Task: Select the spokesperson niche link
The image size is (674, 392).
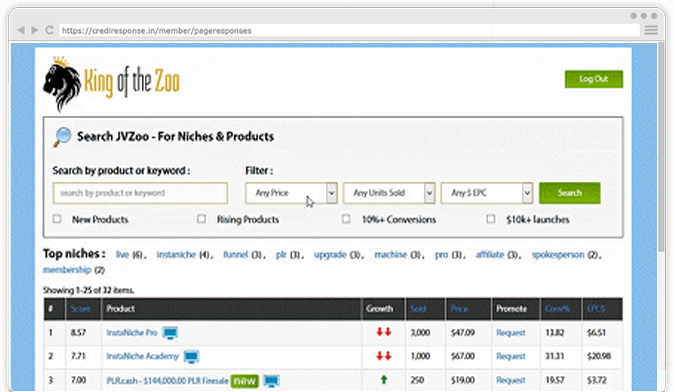Action: [558, 254]
